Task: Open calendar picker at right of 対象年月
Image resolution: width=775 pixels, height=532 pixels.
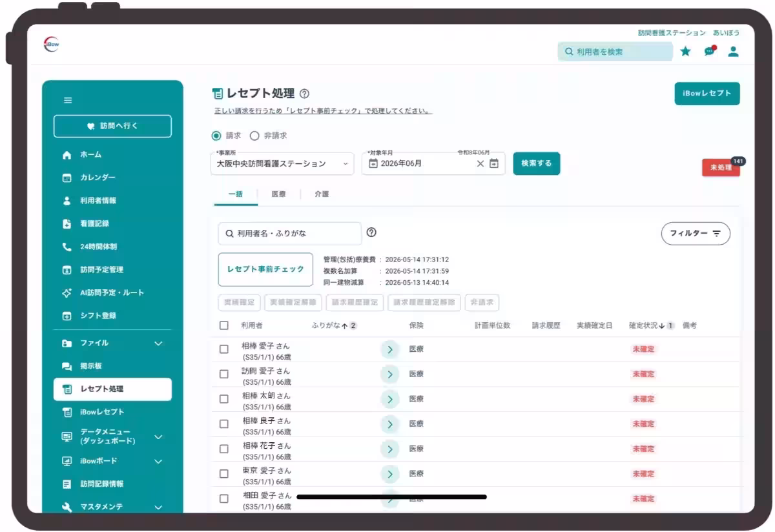Action: (x=494, y=163)
